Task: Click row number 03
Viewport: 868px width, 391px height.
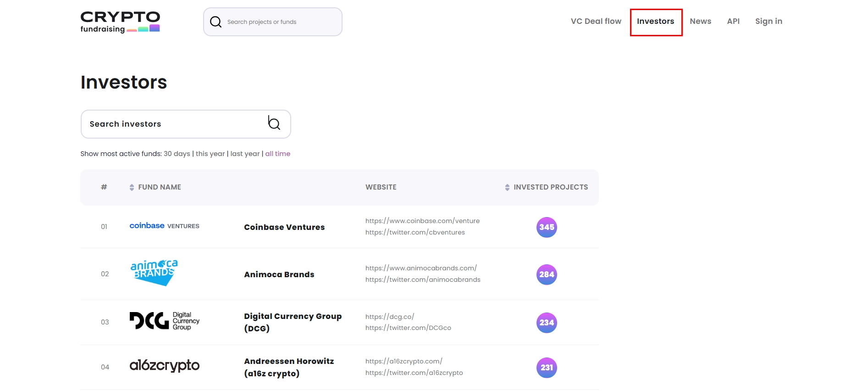Action: point(105,322)
